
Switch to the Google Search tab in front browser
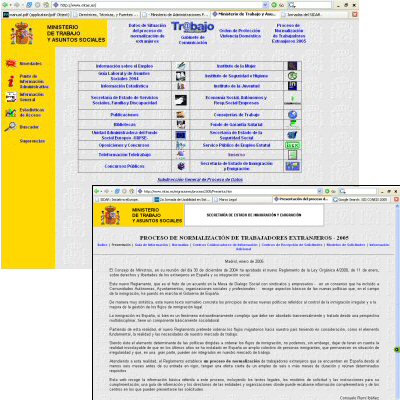[361, 199]
